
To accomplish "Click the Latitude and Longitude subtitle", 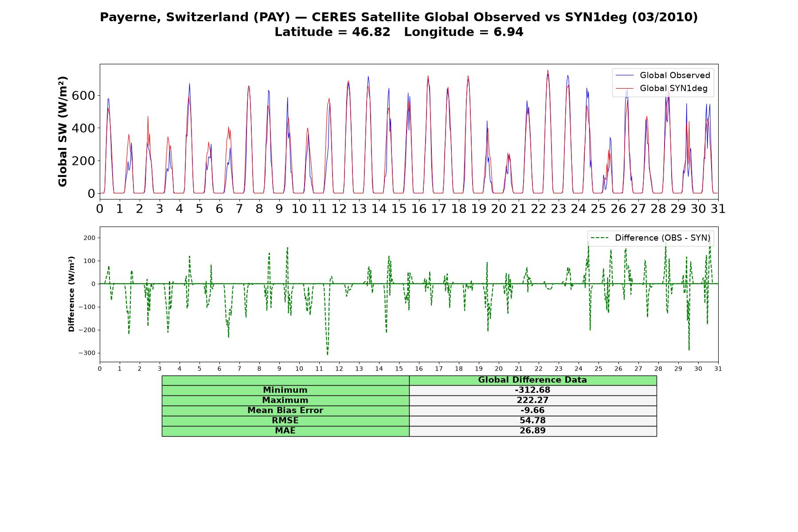I will click(399, 32).
